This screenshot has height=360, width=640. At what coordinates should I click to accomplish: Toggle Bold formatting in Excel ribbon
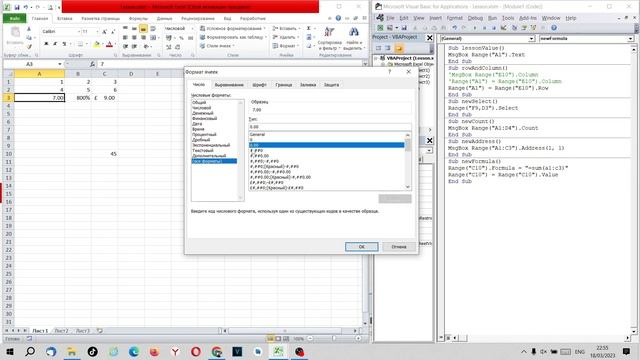click(46, 44)
